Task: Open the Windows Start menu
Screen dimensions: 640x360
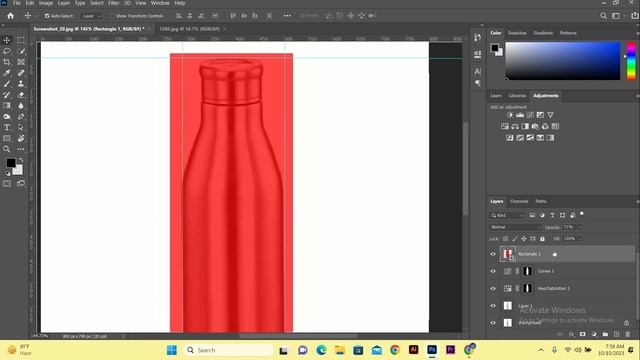Action: [x=172, y=350]
